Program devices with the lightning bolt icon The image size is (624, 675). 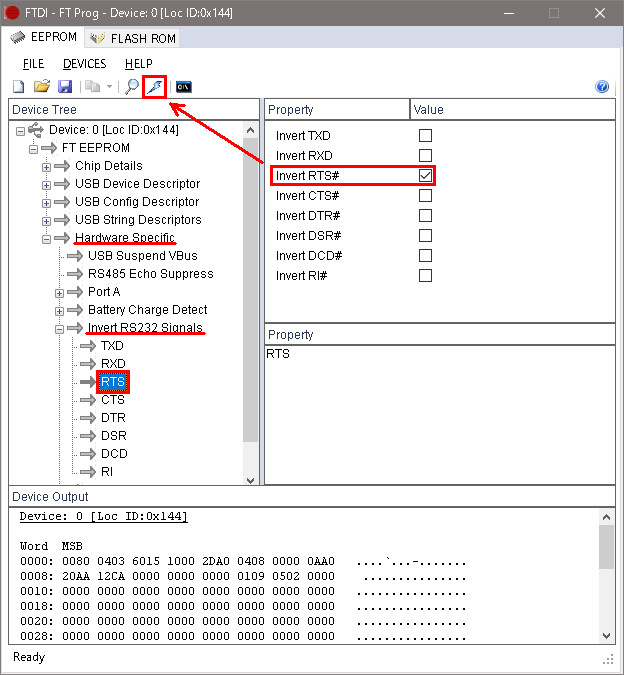155,87
